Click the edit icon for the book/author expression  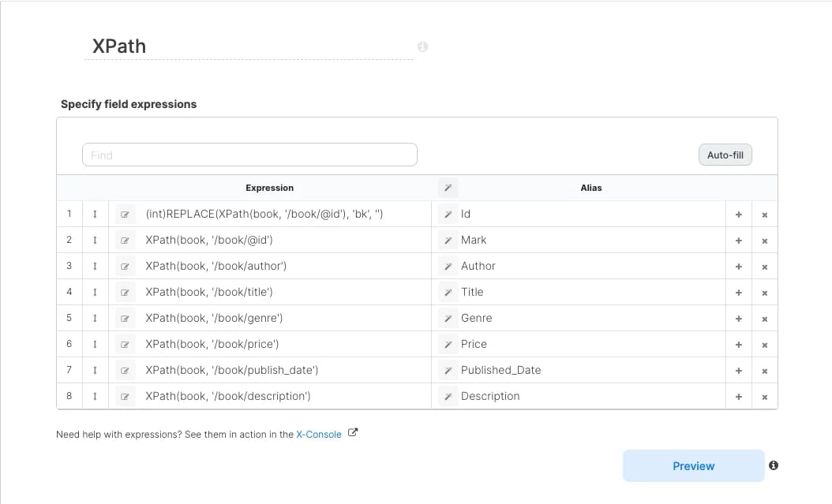click(x=126, y=266)
